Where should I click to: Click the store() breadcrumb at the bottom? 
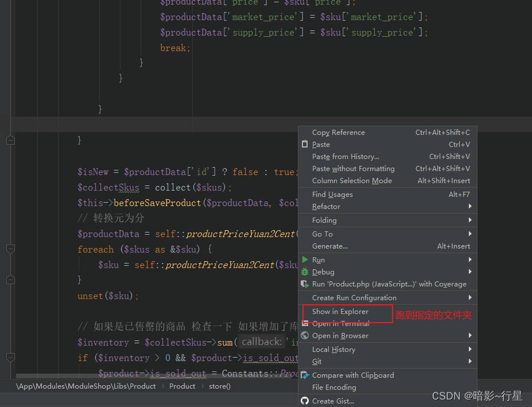220,386
